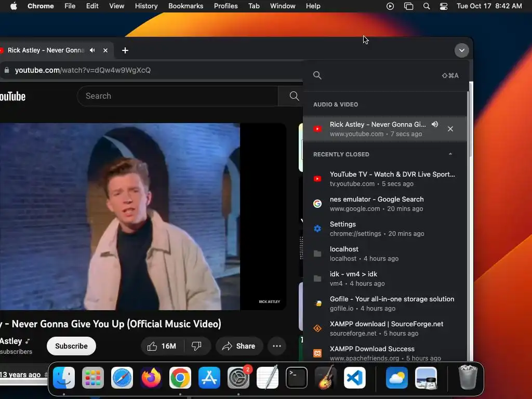The image size is (532, 399).
Task: Open the File menu
Action: 70,6
